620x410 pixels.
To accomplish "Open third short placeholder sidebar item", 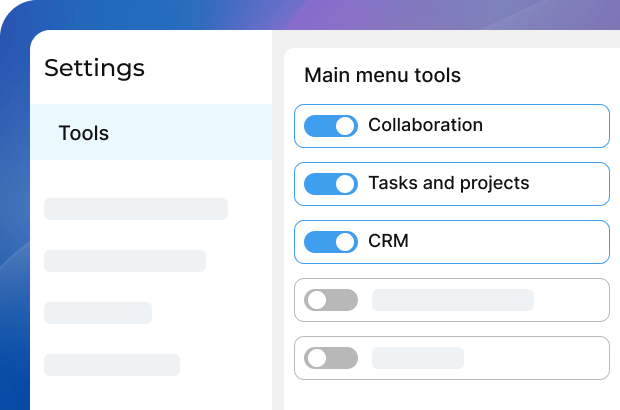I will point(98,313).
